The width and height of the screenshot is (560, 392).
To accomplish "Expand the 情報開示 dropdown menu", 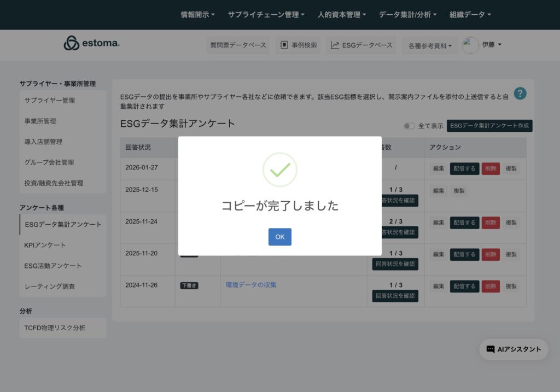I will [197, 15].
